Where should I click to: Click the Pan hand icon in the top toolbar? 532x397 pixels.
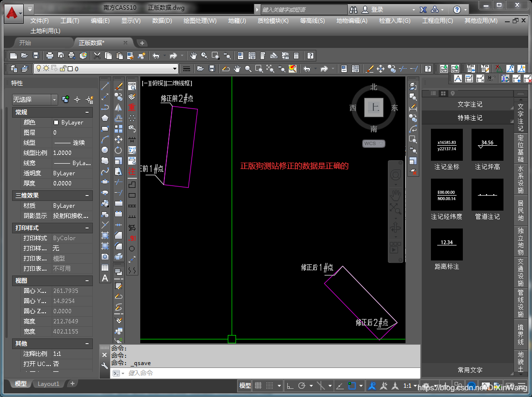point(193,56)
